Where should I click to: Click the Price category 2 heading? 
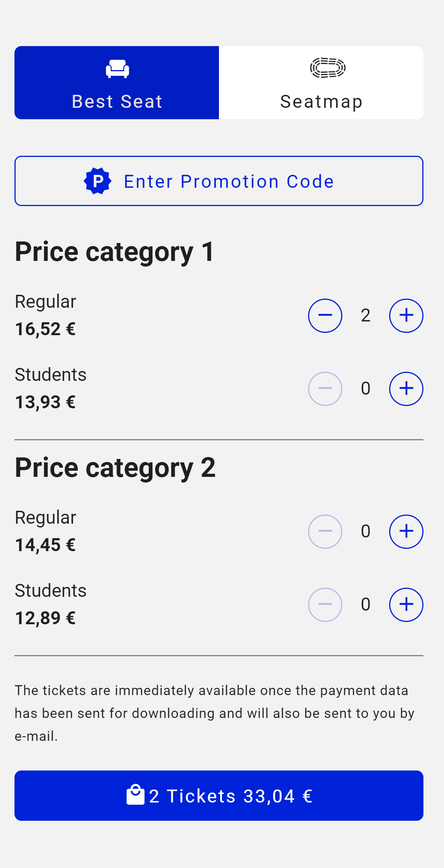click(115, 468)
